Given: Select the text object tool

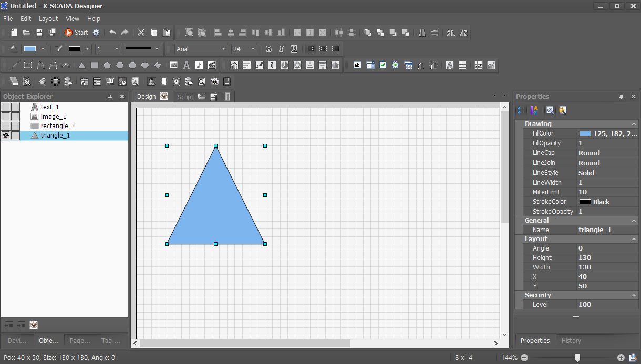Looking at the screenshot, I should [187, 65].
